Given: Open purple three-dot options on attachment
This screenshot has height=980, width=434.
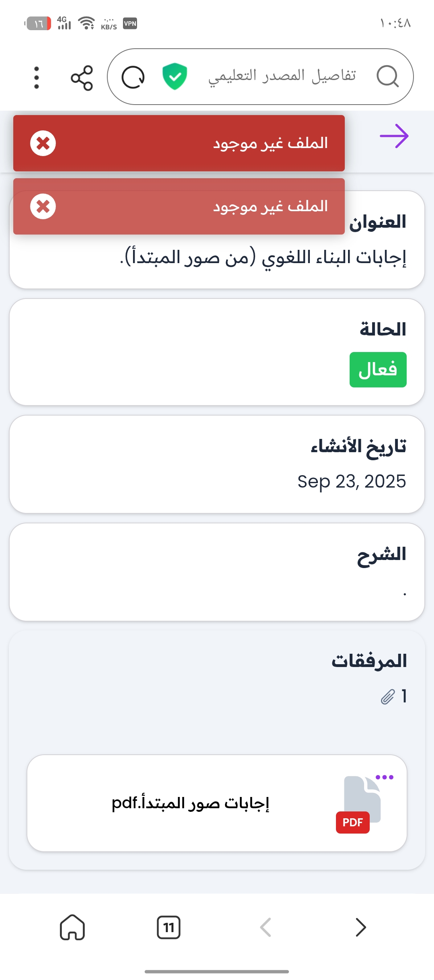Looking at the screenshot, I should pos(385,777).
